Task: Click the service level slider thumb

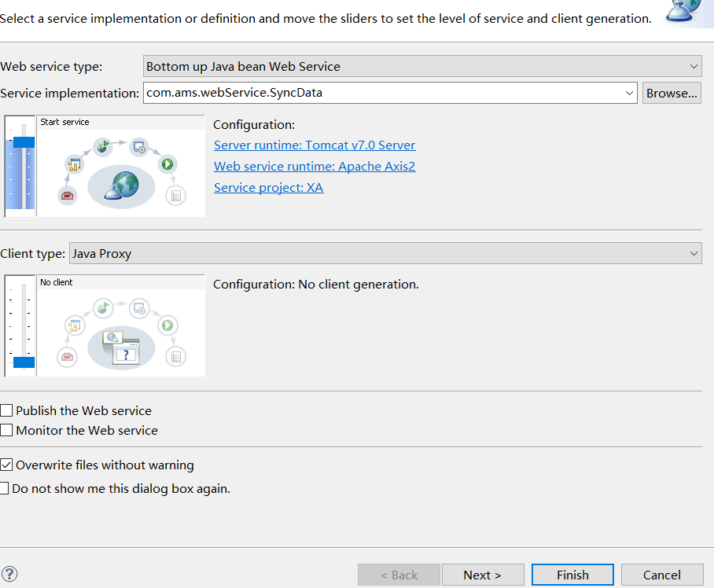Action: click(24, 142)
